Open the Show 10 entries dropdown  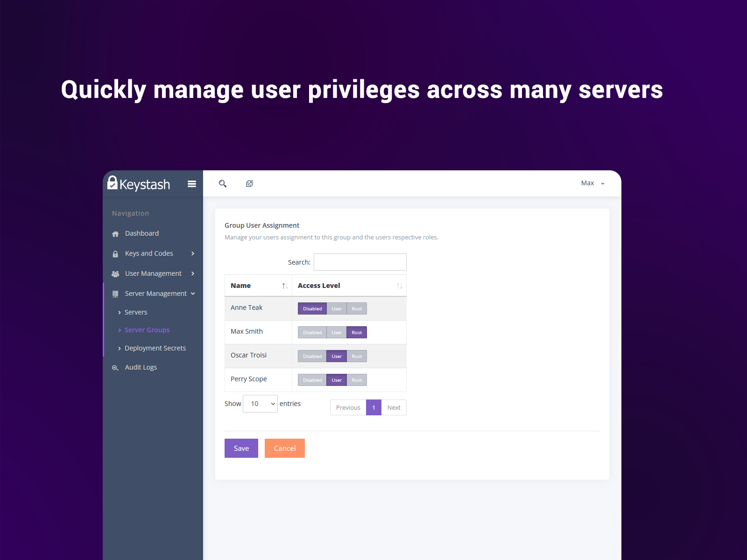click(x=261, y=404)
